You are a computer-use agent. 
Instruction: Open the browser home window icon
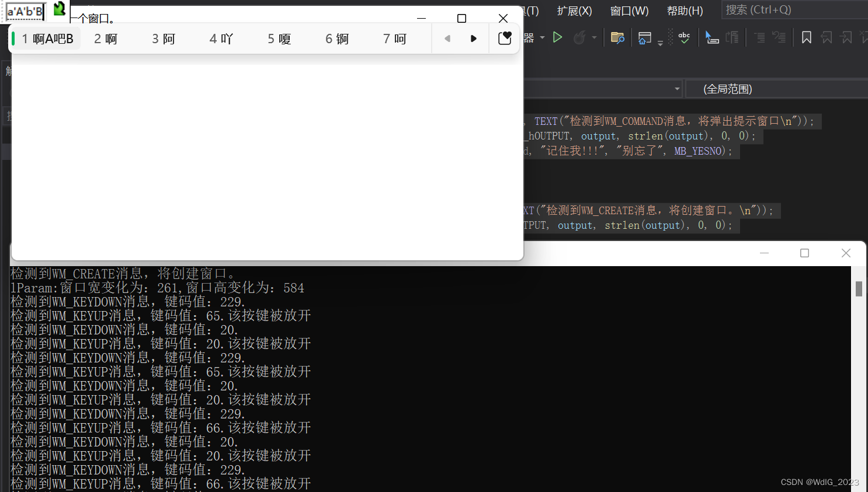(x=645, y=38)
